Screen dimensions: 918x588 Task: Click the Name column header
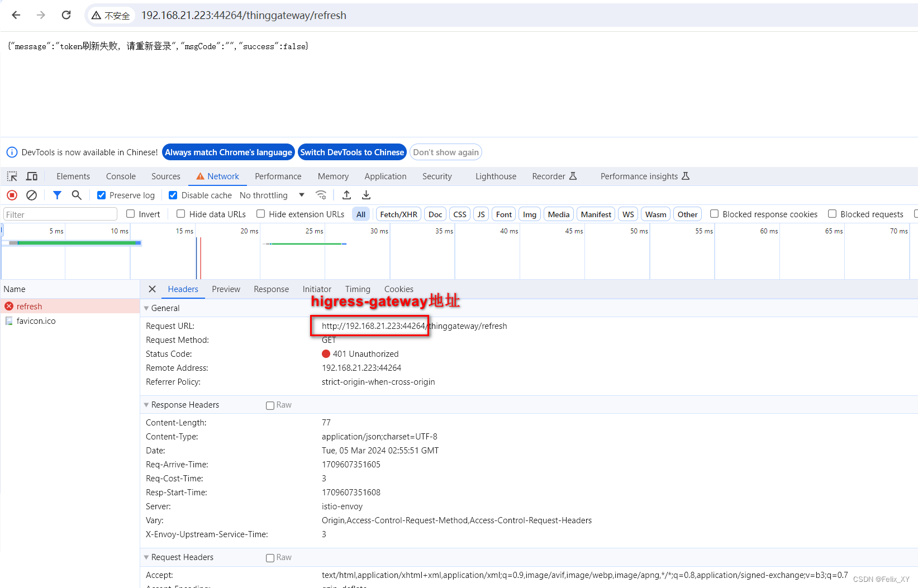pos(70,289)
